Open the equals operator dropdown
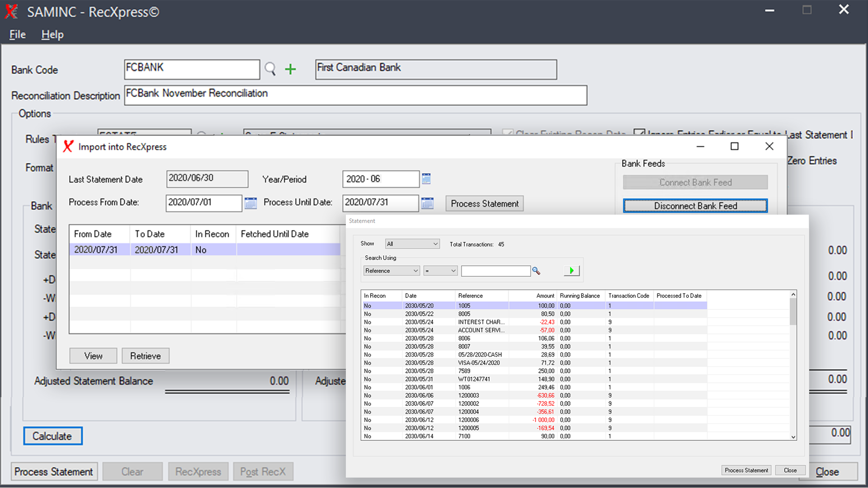This screenshot has width=868, height=488. coord(440,270)
